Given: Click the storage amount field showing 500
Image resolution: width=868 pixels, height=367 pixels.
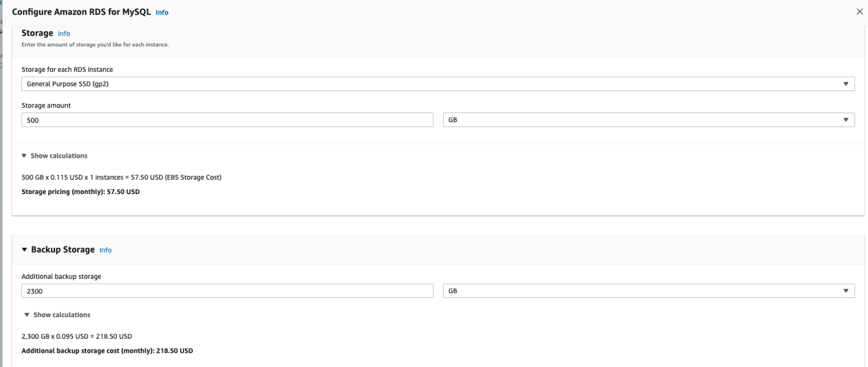Looking at the screenshot, I should point(226,119).
